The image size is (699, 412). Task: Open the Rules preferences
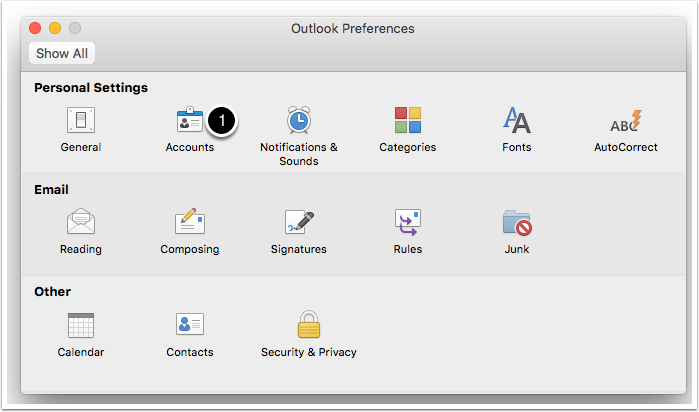point(407,222)
